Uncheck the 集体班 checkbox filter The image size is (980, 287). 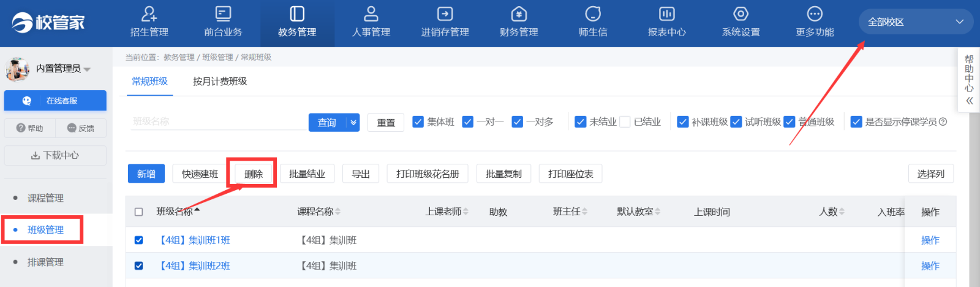(418, 122)
